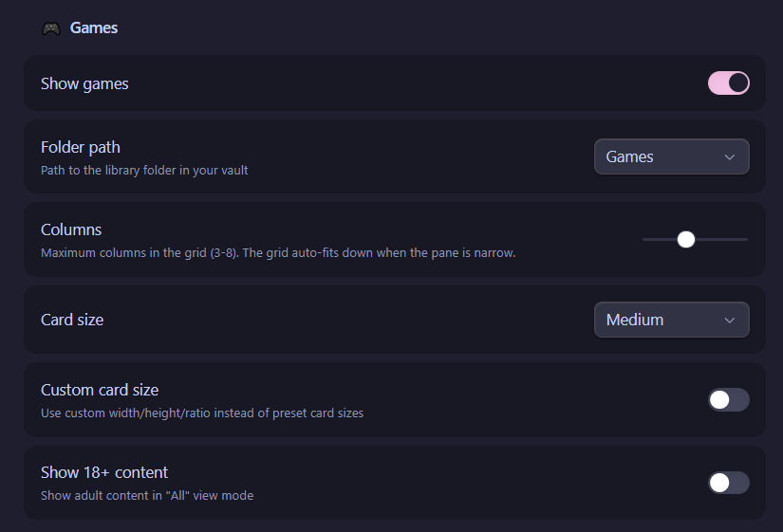Click the Folder path setting label
783x532 pixels.
tap(81, 147)
